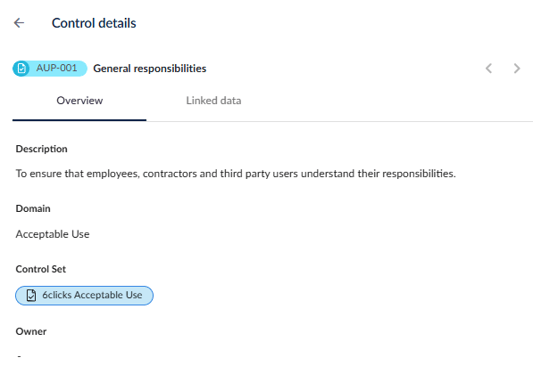This screenshot has width=533, height=374.
Task: Click the Control Set field label
Action: pyautogui.click(x=41, y=269)
